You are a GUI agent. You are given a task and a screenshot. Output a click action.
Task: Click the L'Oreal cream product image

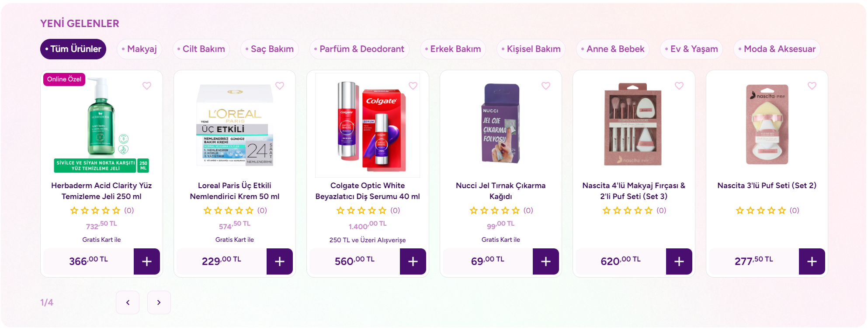[x=235, y=125]
